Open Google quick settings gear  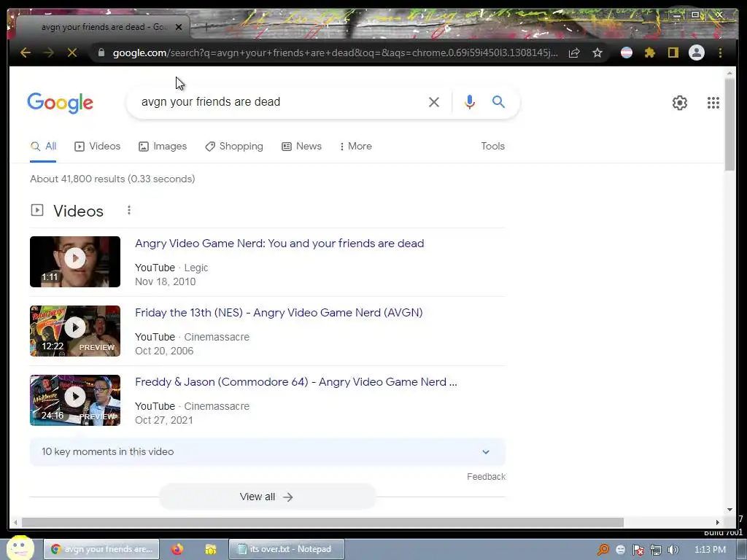point(679,103)
